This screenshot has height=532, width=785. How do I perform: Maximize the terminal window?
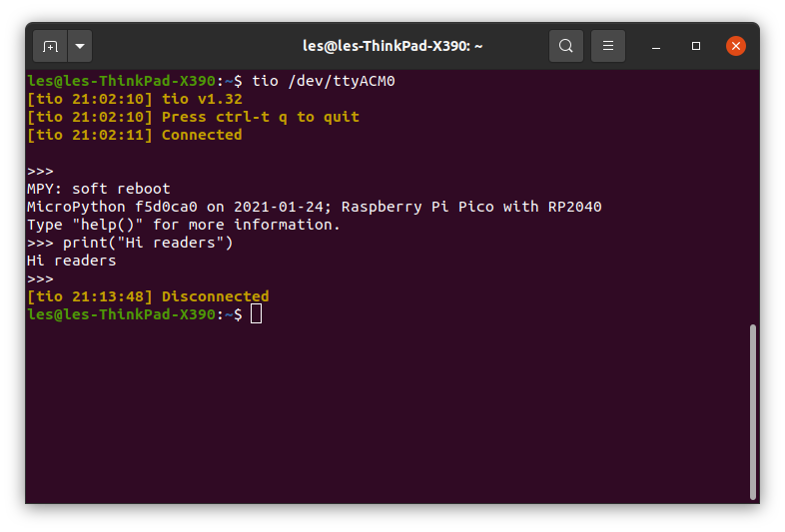[x=696, y=46]
